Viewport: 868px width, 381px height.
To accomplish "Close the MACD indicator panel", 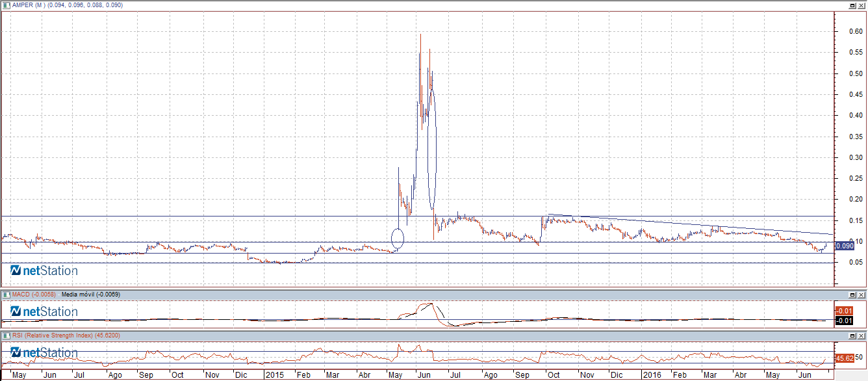I will (x=861, y=295).
